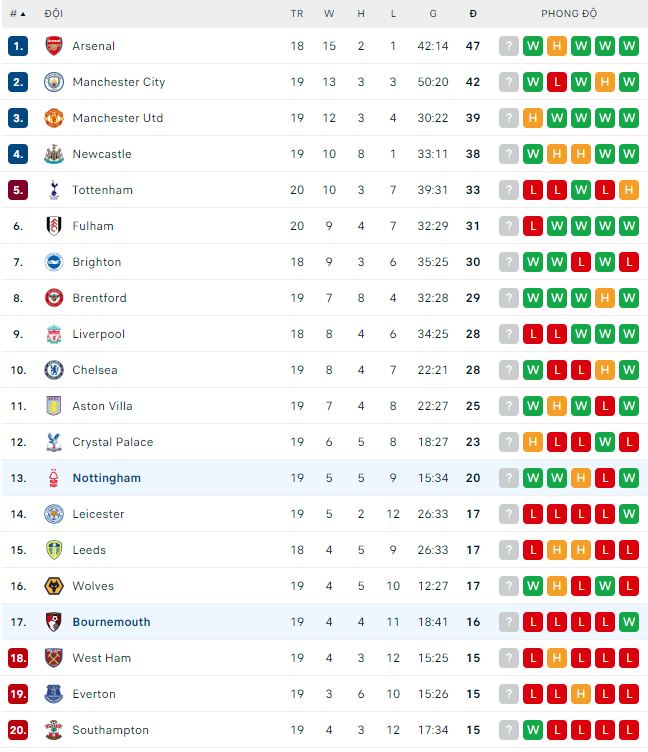This screenshot has height=752, width=648.
Task: Click the Tottenham club crest icon
Action: click(x=53, y=190)
